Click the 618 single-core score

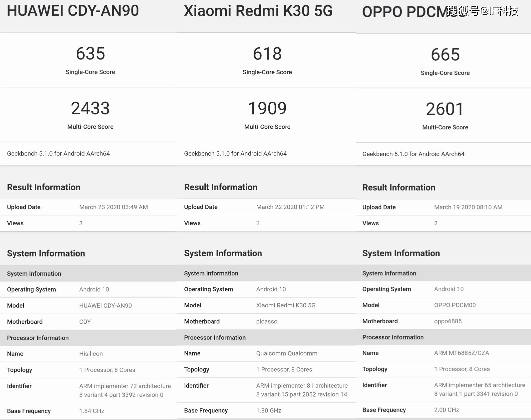point(267,54)
